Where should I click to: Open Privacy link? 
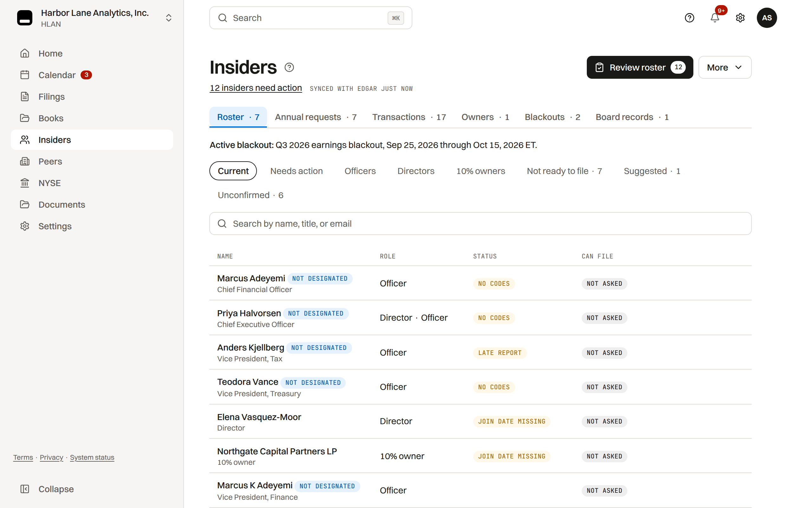(x=51, y=457)
